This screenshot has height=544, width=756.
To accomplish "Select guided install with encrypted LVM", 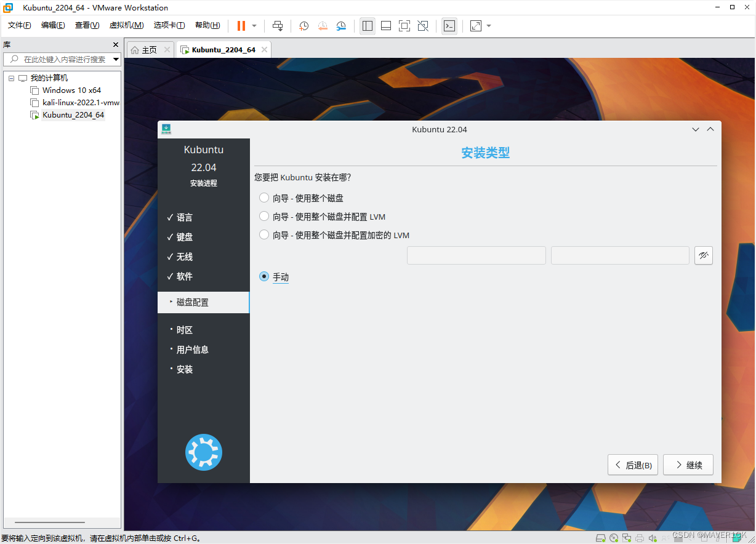I will [x=264, y=234].
